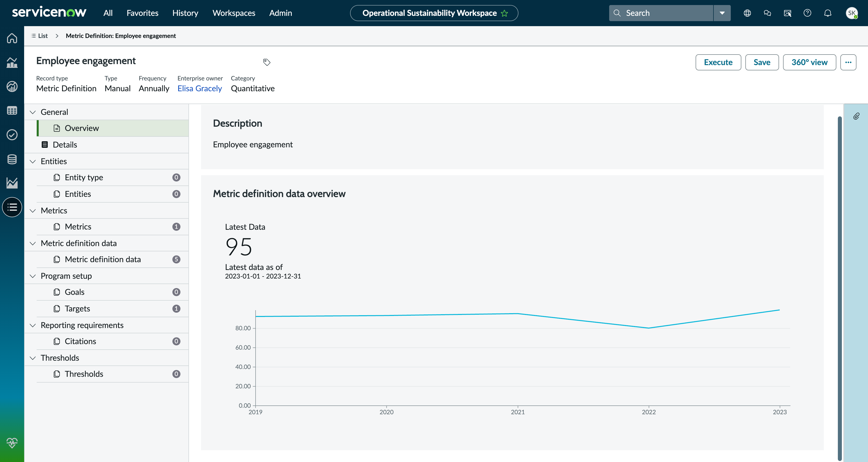
Task: Open the Goals related list
Action: point(113,292)
